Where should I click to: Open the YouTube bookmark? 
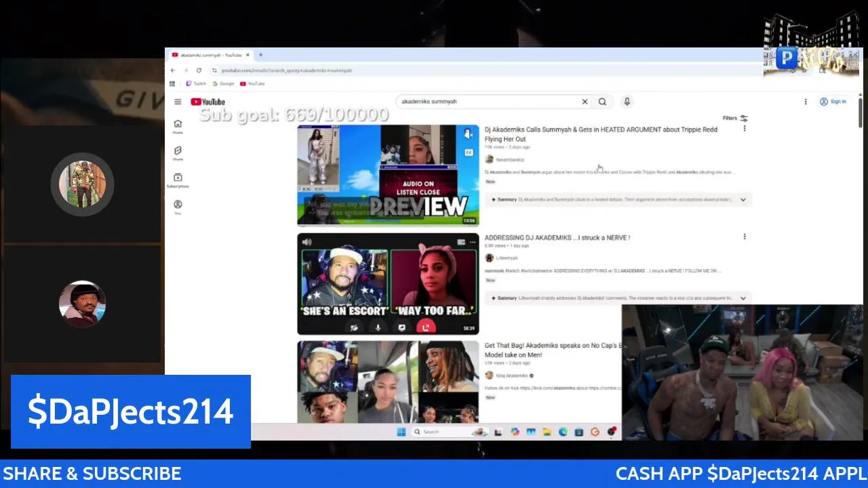[x=252, y=83]
